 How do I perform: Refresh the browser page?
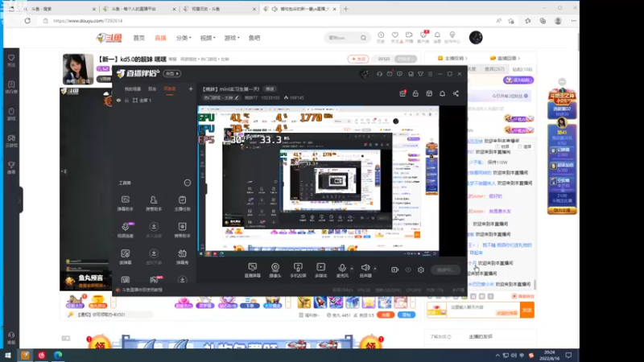tap(27, 21)
